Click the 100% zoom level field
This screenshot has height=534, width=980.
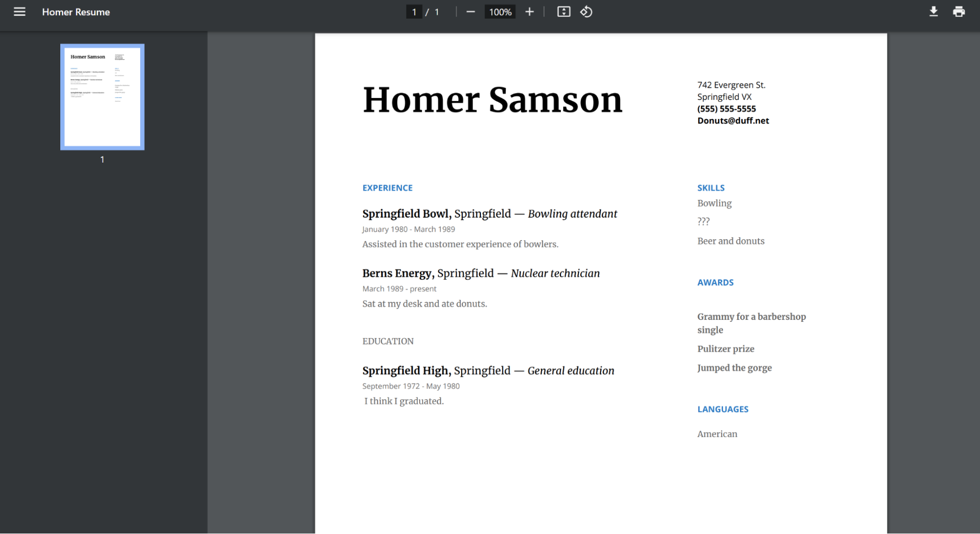[x=500, y=12]
